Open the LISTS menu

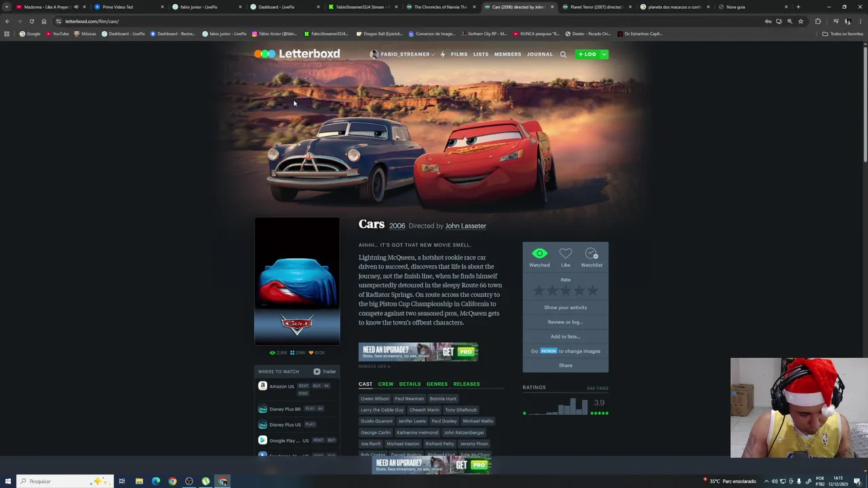click(481, 54)
